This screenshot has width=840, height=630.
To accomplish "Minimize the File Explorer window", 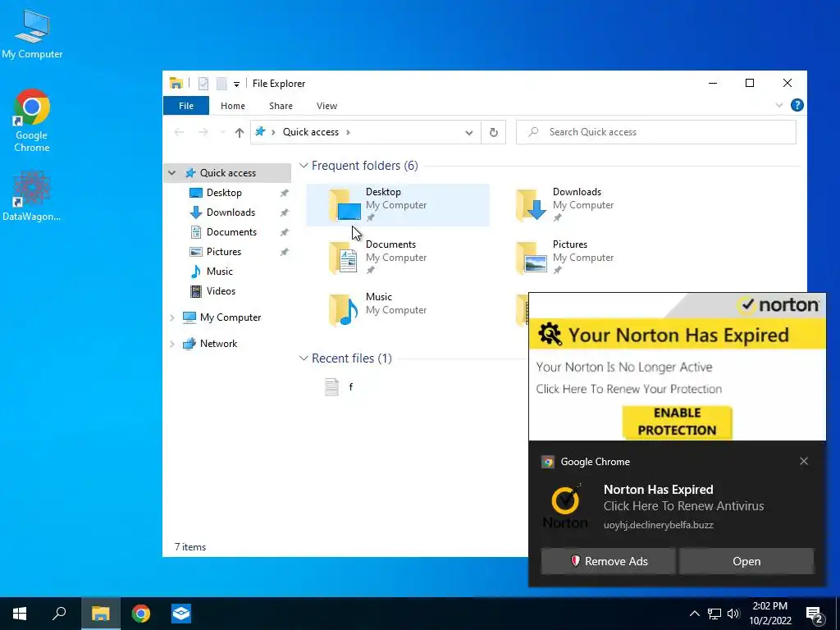I will point(713,83).
